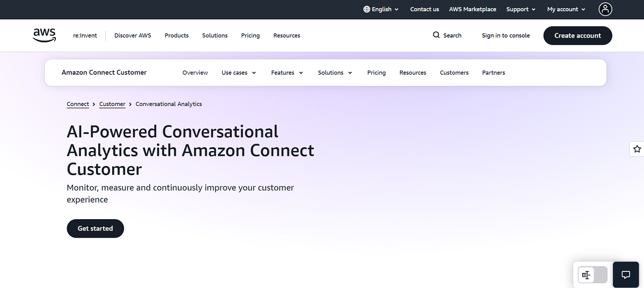Screen dimensions: 644x288
Task: Open Pricing in the top navigation
Action: point(250,35)
